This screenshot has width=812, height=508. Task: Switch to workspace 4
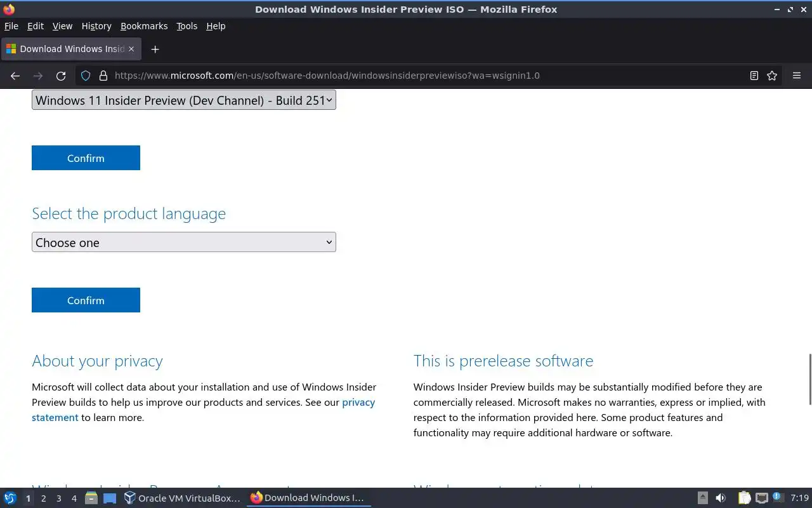[x=74, y=498]
